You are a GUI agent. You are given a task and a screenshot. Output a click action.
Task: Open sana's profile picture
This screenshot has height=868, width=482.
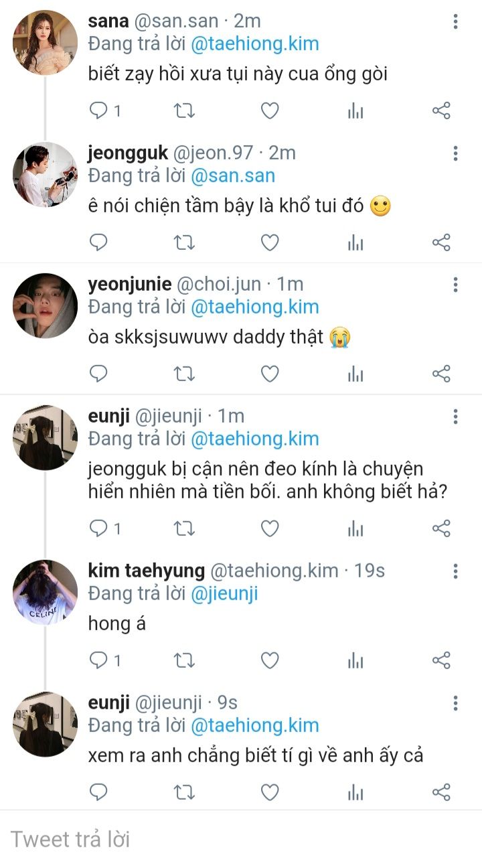coord(45,42)
